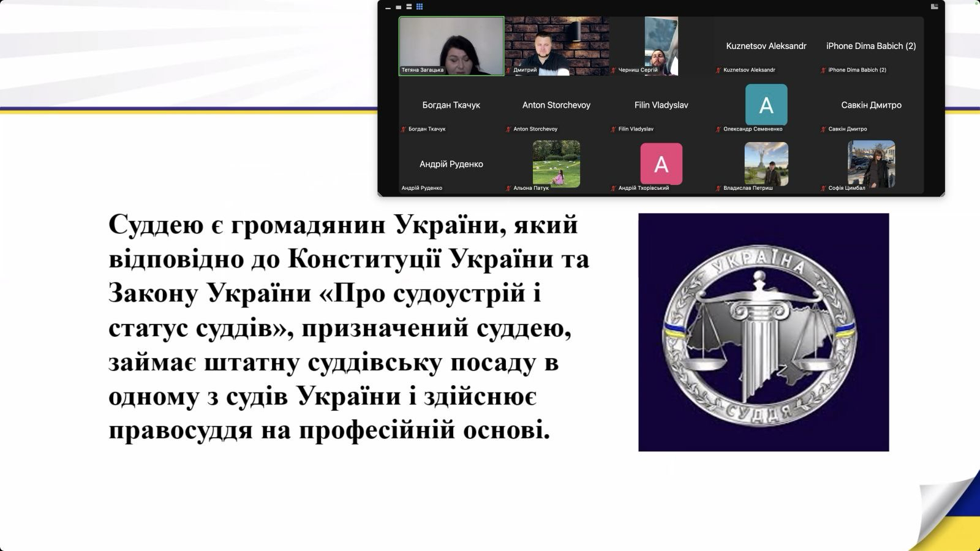Select Черниш Сергій video tile
Viewport: 980px width, 551px height.
pos(661,46)
